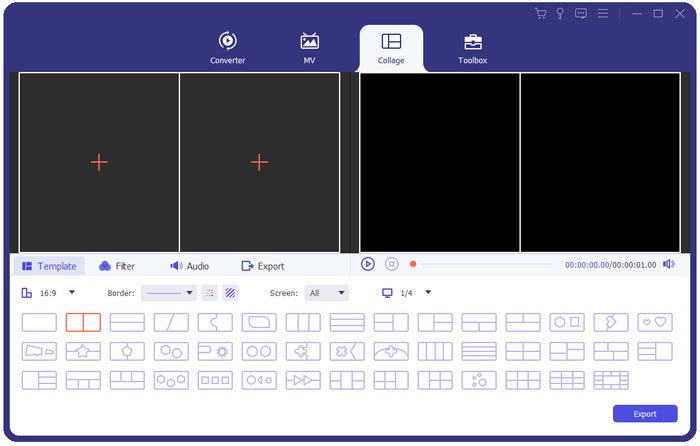Expand the 1/4 display size dropdown
Viewport: 700px width, 446px height.
pos(428,292)
